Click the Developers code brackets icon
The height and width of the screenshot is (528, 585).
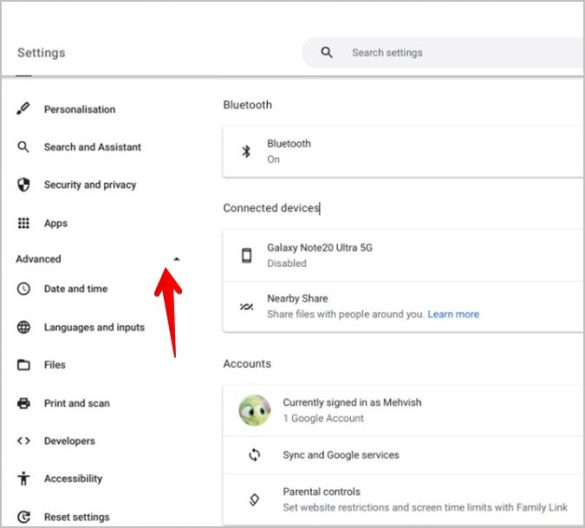tap(24, 441)
